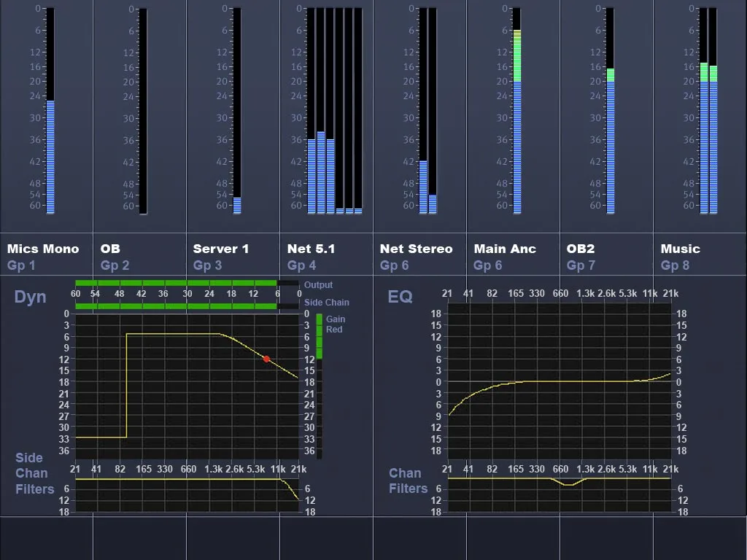Select the Main Anc channel label
This screenshot has height=560, width=747.
(505, 249)
